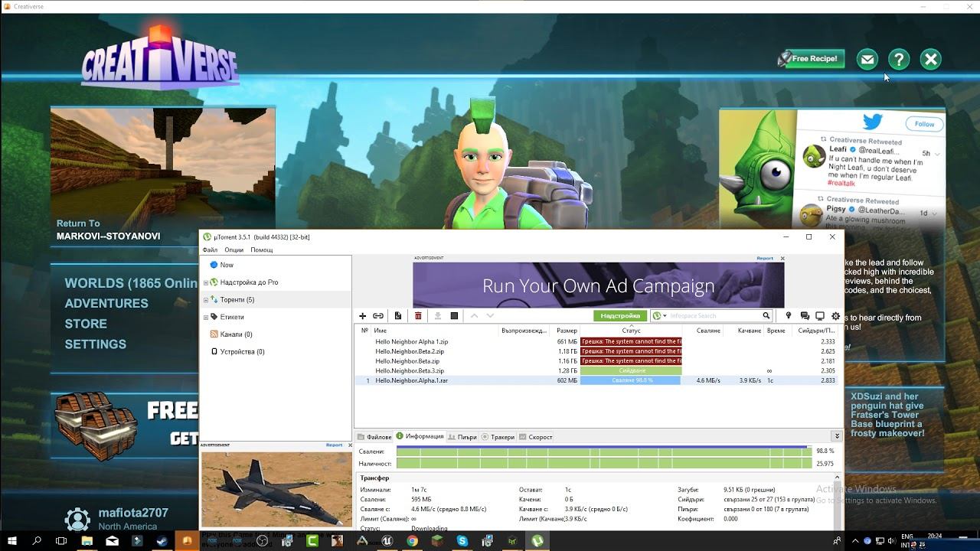980x551 pixels.
Task: Expand the Надстройка до Pro tree node
Action: (x=206, y=282)
